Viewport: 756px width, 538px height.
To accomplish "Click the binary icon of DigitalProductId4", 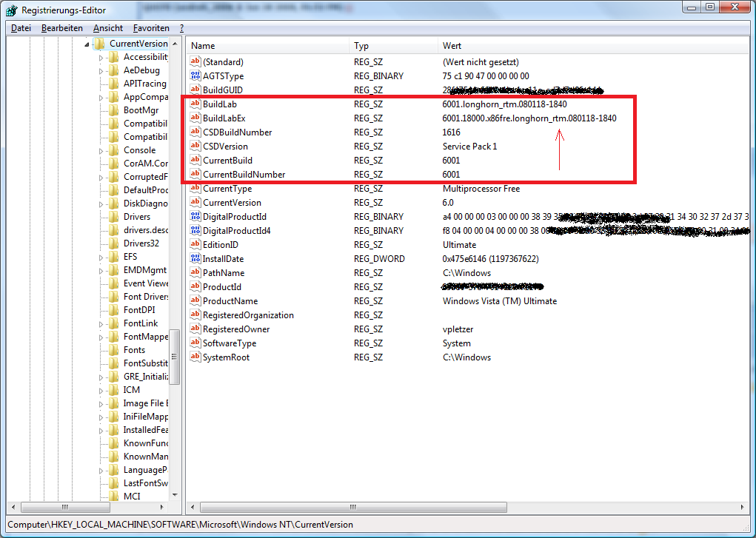I will pyautogui.click(x=195, y=230).
